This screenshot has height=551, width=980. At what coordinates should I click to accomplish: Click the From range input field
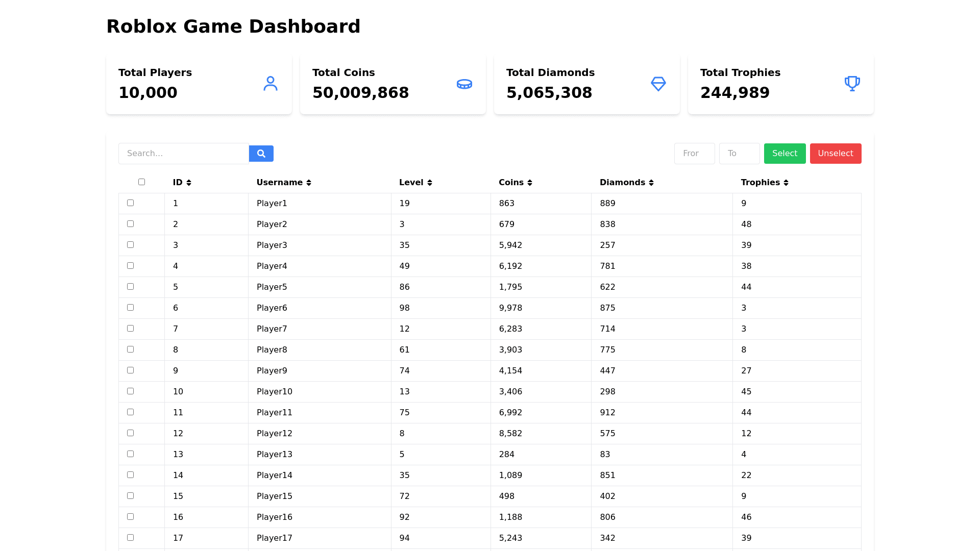pos(694,154)
